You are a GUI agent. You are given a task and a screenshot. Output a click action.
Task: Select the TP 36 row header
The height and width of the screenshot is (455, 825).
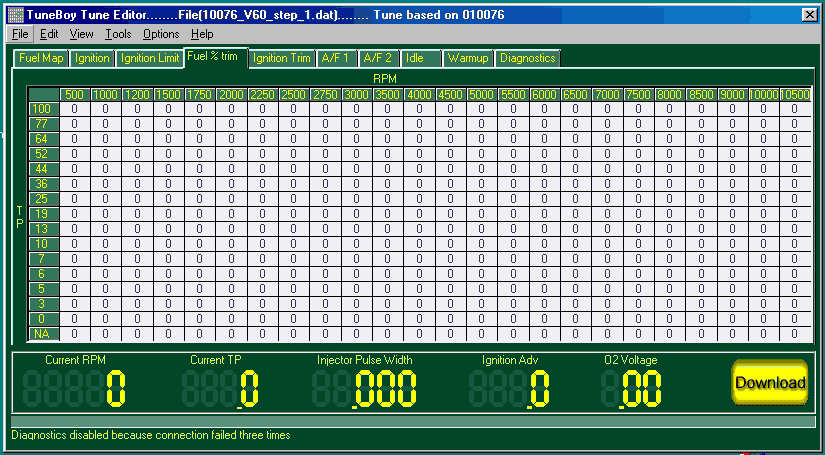pos(43,184)
